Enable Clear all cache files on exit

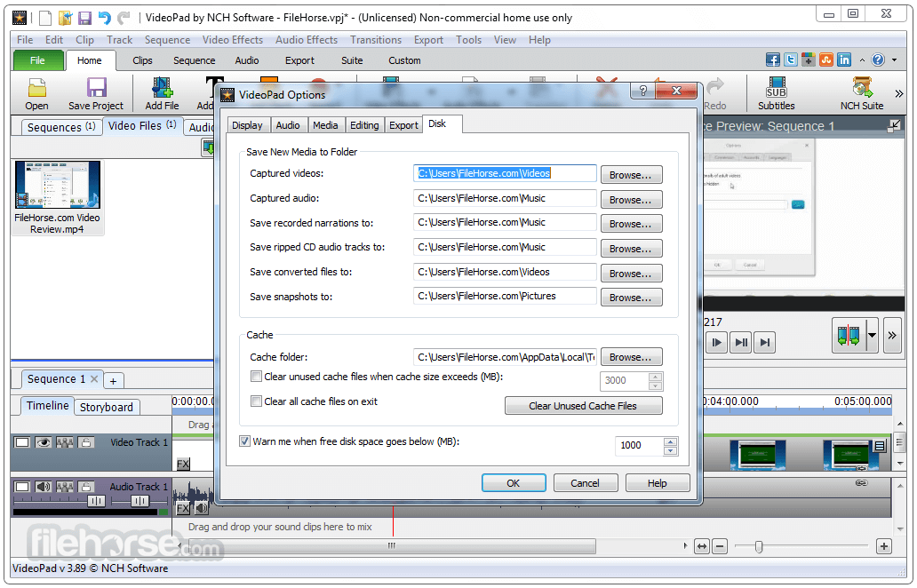point(256,401)
